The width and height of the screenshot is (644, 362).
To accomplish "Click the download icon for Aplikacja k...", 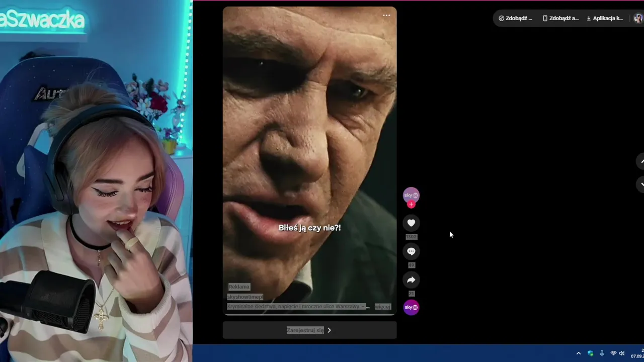I will pyautogui.click(x=589, y=18).
